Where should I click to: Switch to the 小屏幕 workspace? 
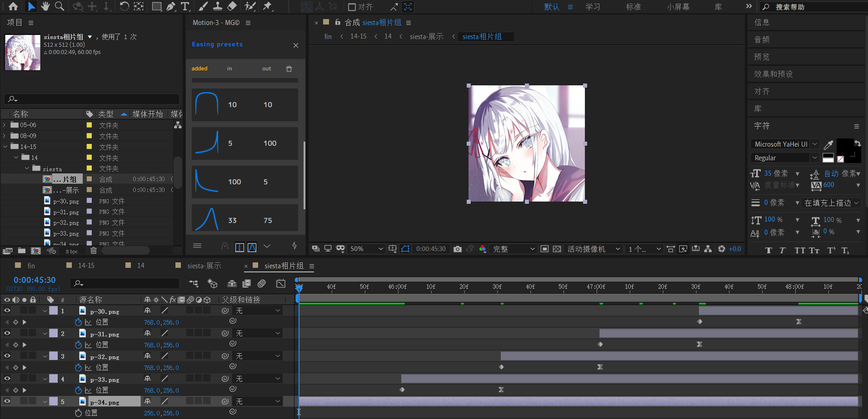coord(678,7)
